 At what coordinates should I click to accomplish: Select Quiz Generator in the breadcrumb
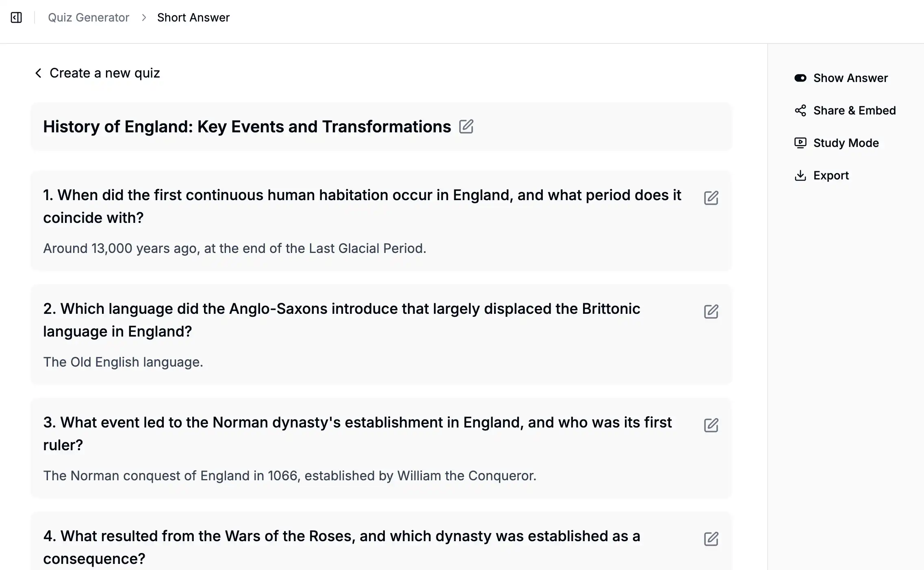point(89,17)
